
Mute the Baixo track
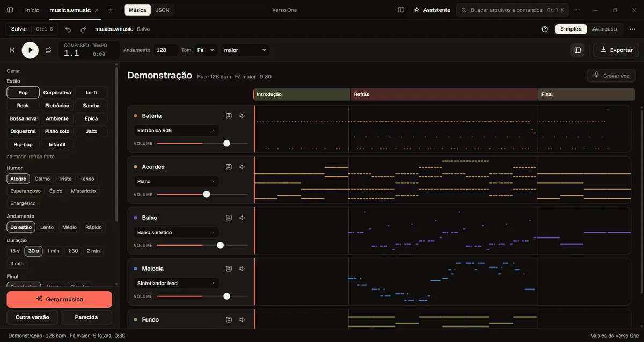point(242,218)
